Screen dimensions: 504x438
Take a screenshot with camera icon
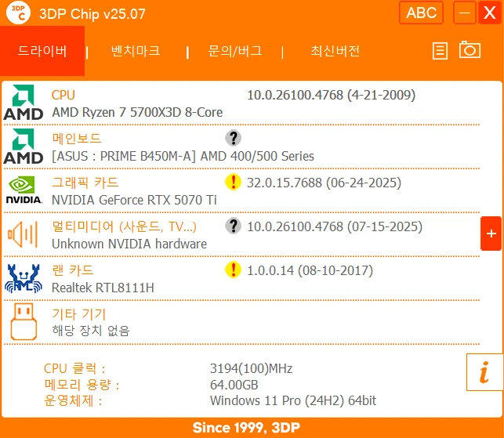[470, 50]
